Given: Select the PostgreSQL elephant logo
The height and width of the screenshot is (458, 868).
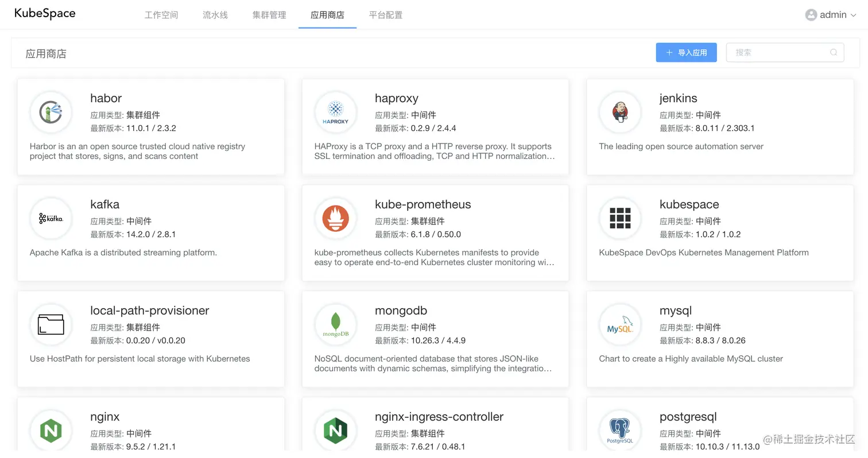Looking at the screenshot, I should (x=620, y=430).
